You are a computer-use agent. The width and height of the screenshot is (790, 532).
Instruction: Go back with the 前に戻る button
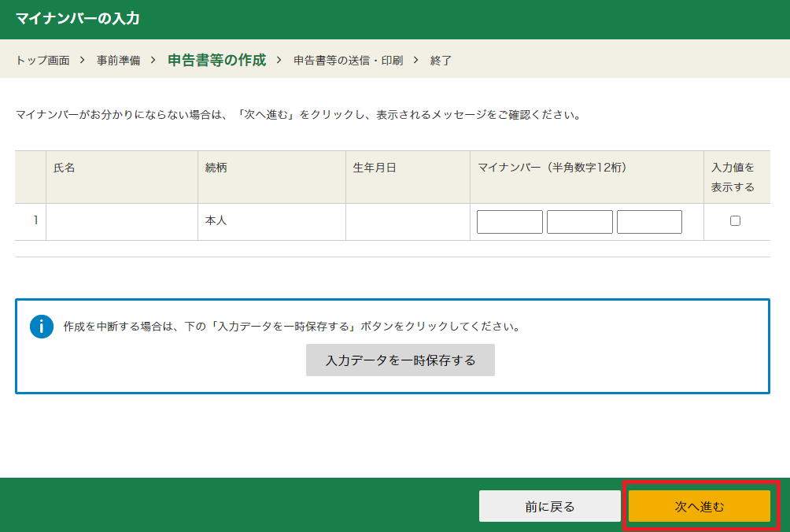click(x=549, y=507)
